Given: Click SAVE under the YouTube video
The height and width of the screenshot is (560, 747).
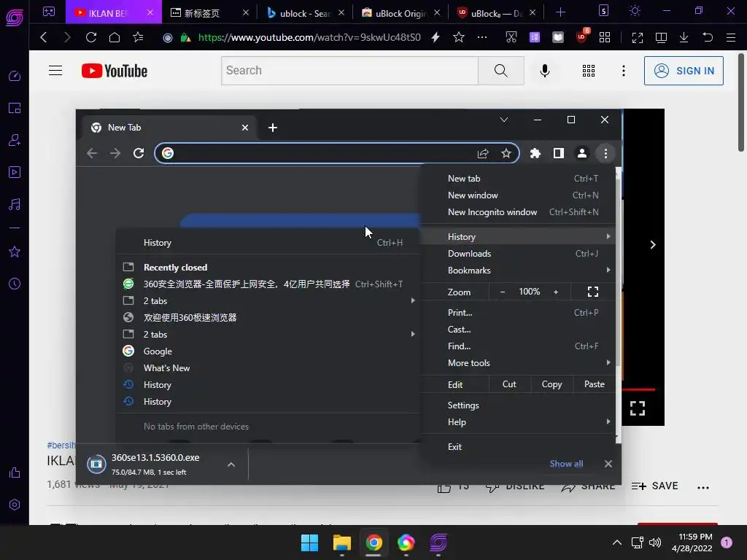Looking at the screenshot, I should coord(654,486).
